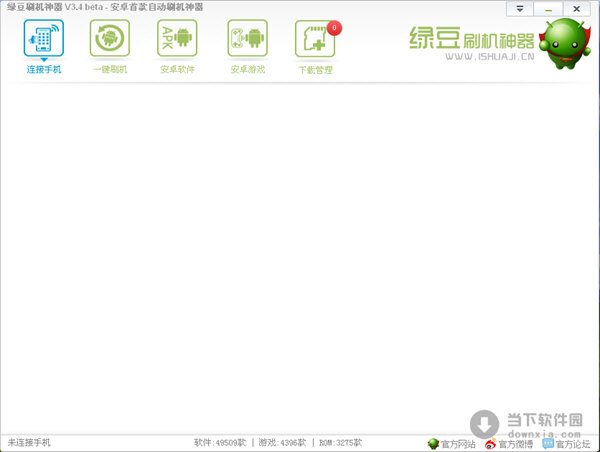Click the WWW.ISHUAJI.CN website address

tap(490, 57)
